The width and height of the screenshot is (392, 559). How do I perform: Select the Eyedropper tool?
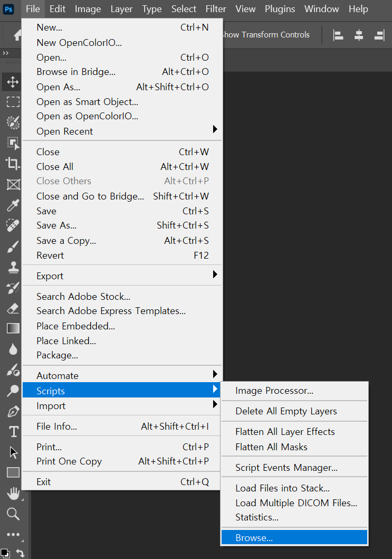(13, 205)
